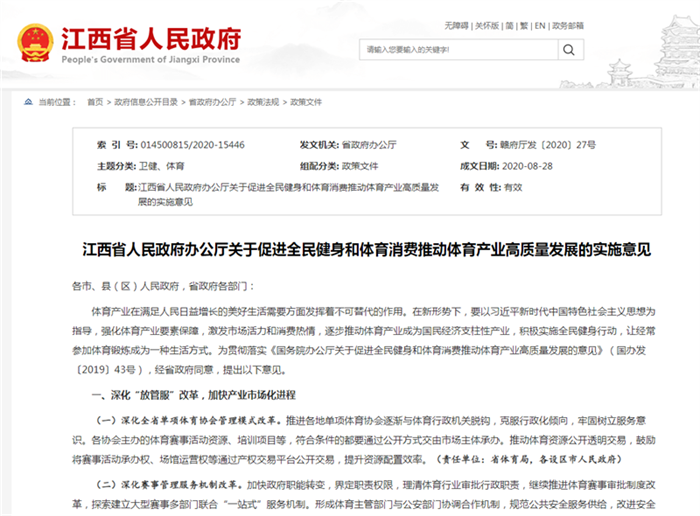Open the 政务邮箱 mailbox link
The width and height of the screenshot is (700, 516).
coord(567,25)
